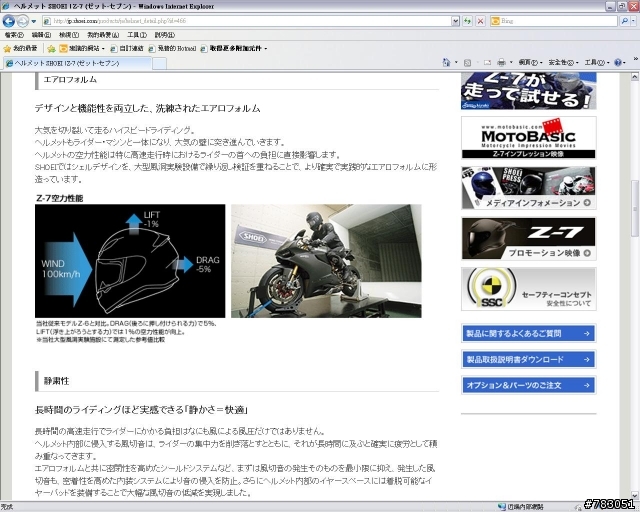
Task: Expand the command bar overflow chevron
Action: [x=636, y=59]
